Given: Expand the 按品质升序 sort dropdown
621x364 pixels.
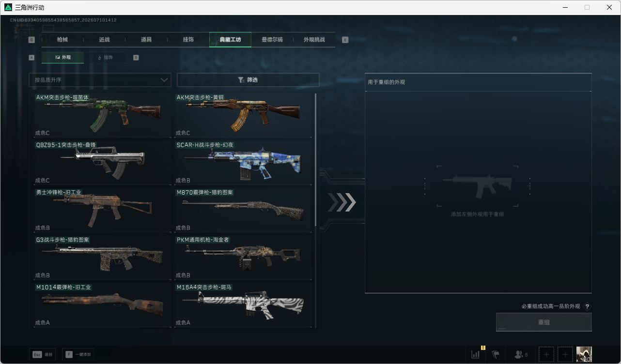Looking at the screenshot, I should click(x=100, y=80).
